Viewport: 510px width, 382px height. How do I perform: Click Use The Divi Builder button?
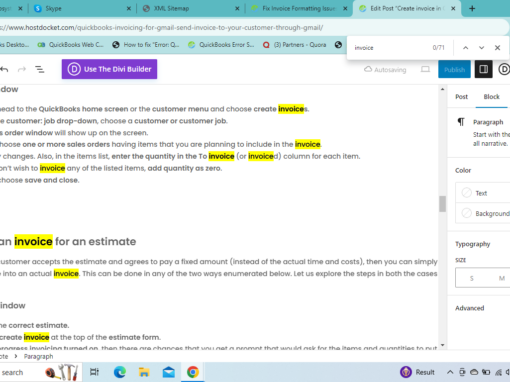[x=109, y=69]
